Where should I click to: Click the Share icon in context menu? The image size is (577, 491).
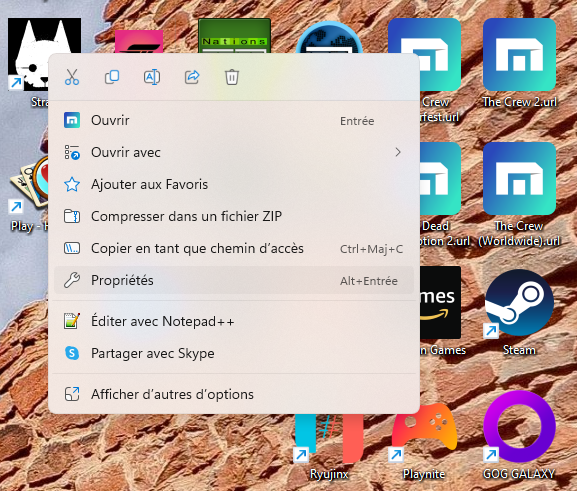click(192, 77)
